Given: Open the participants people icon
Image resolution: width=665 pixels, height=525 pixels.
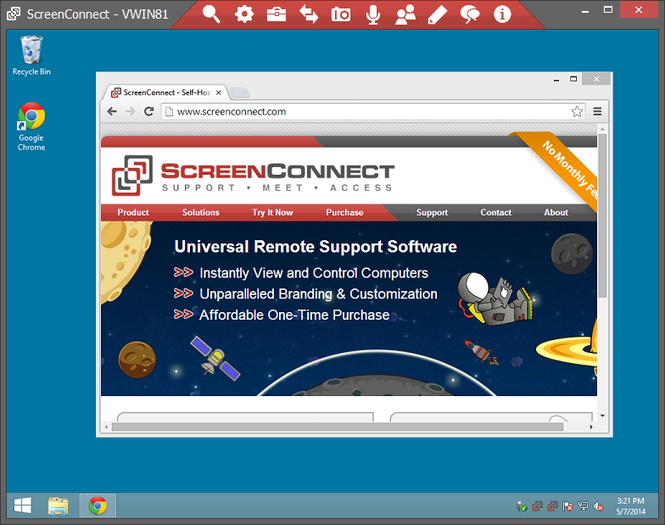Looking at the screenshot, I should coord(405,14).
